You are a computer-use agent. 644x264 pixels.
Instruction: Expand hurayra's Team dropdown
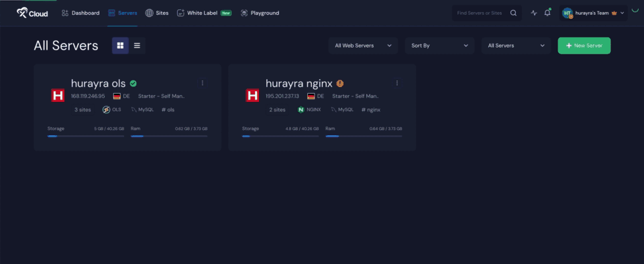(594, 13)
